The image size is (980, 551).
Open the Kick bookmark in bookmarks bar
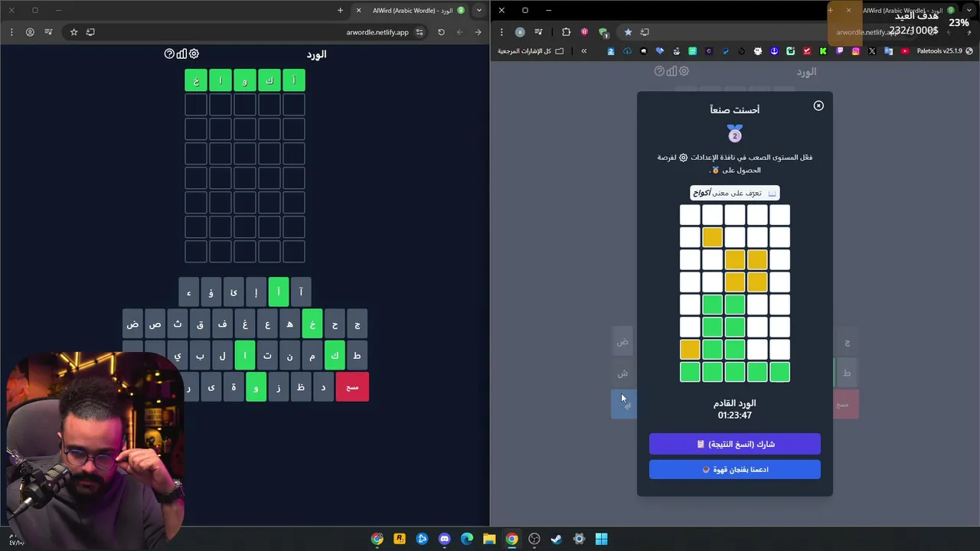(823, 51)
